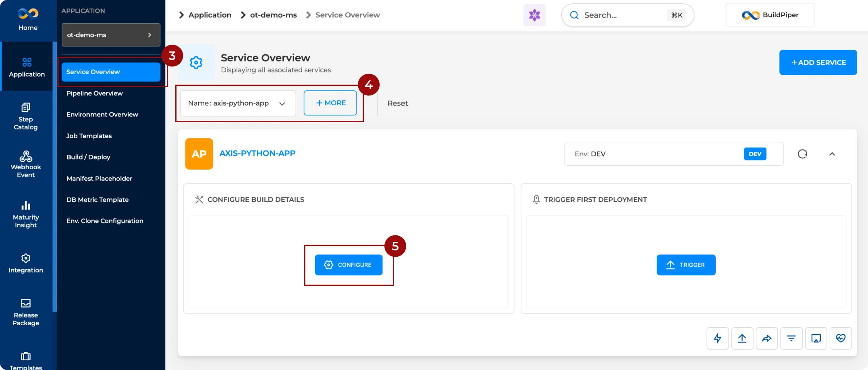Open the Env: DEV environment dropdown
This screenshot has height=370, width=868.
pos(674,154)
